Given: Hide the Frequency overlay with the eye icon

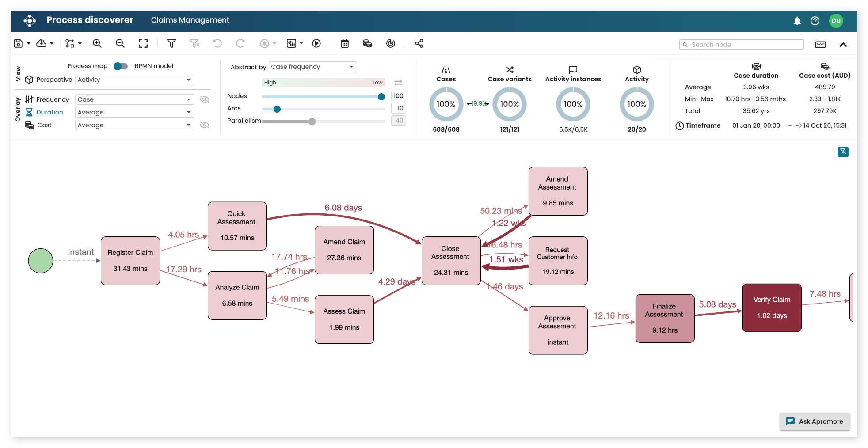Looking at the screenshot, I should (x=205, y=99).
